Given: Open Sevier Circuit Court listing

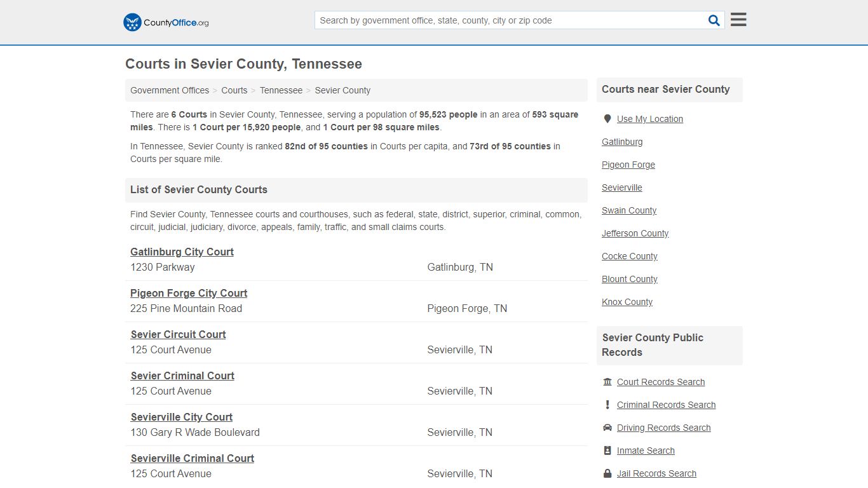Looking at the screenshot, I should click(178, 334).
